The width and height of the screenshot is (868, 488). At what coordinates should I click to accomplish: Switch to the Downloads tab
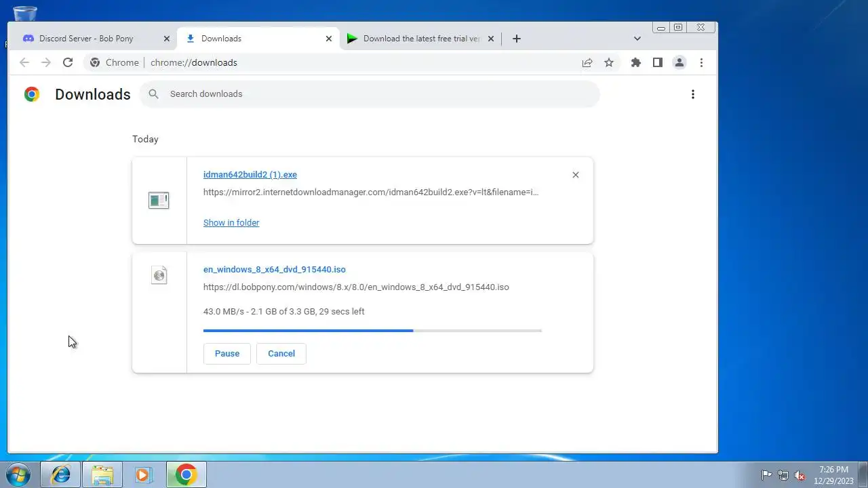click(x=258, y=39)
